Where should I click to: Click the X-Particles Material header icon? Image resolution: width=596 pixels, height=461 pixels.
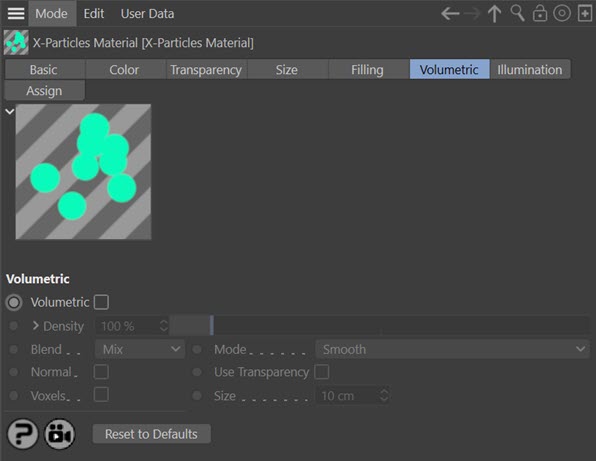click(x=16, y=43)
